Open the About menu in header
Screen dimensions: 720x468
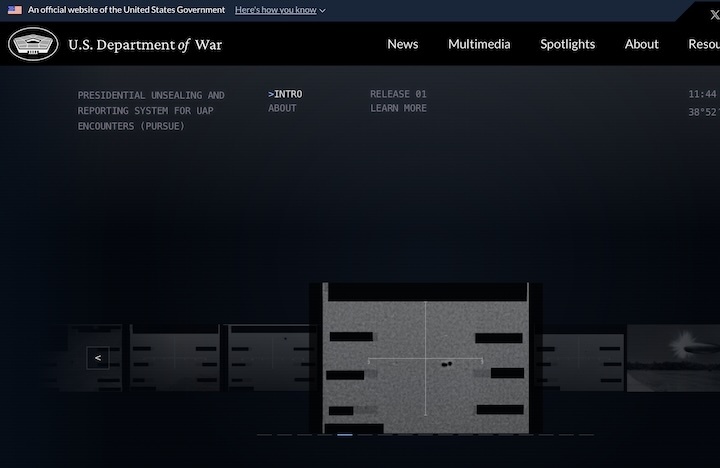click(641, 44)
